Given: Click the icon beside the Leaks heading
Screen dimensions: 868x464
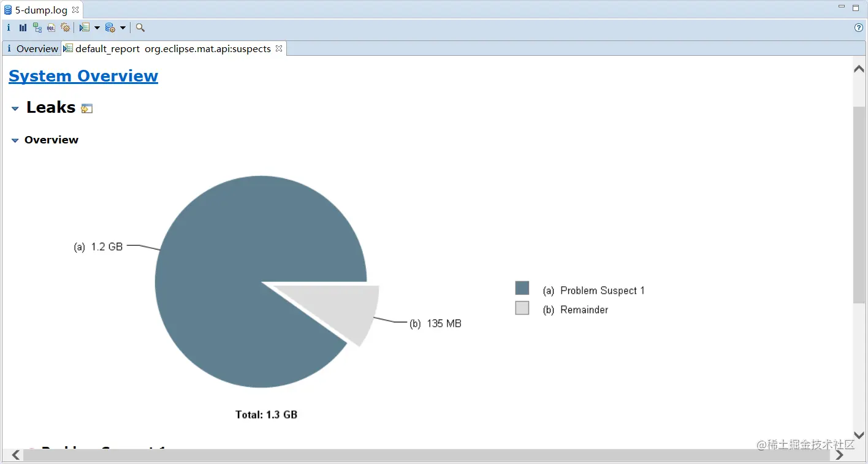Looking at the screenshot, I should click(x=87, y=109).
